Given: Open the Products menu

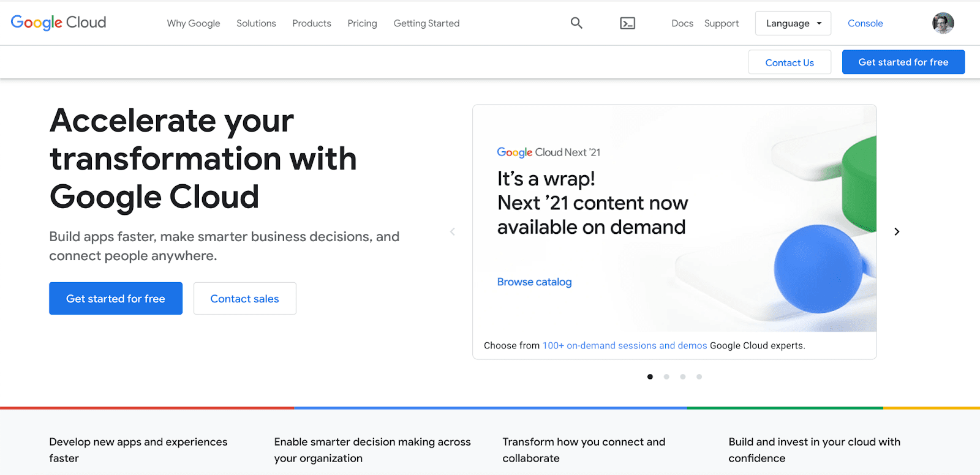Looking at the screenshot, I should click(x=312, y=23).
